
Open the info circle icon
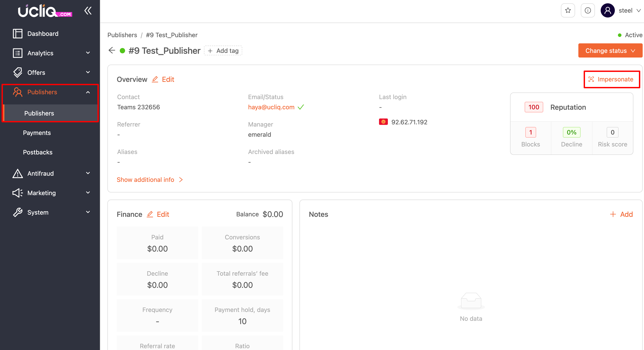pos(587,10)
